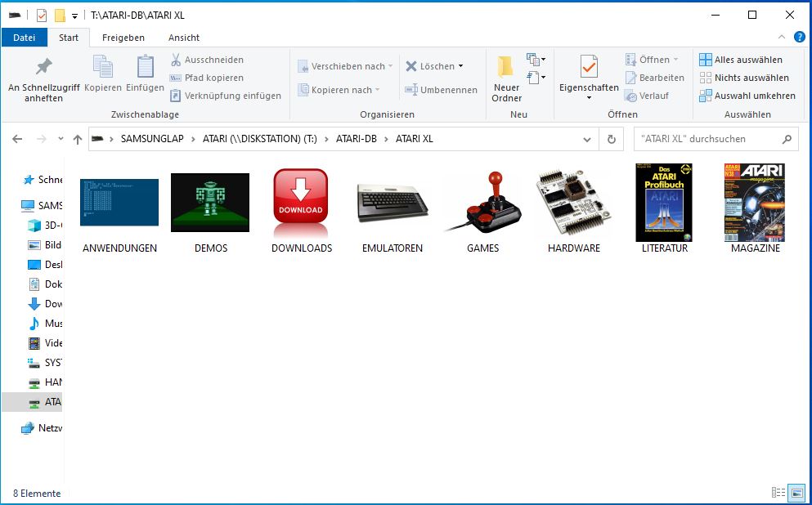Screen dimensions: 812x505
Task: Select the highlighted ATARI network drive in sidebar
Action: pos(32,402)
